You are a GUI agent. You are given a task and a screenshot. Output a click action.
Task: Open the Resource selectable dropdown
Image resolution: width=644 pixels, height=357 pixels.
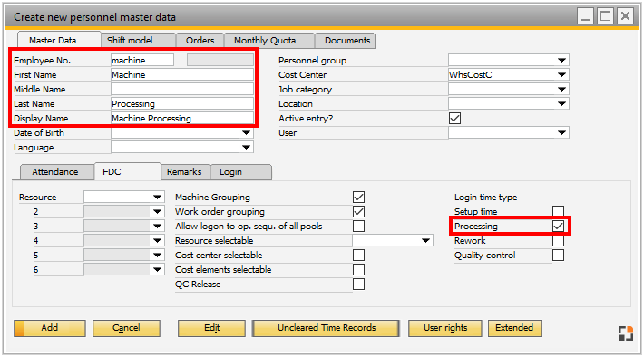point(426,240)
